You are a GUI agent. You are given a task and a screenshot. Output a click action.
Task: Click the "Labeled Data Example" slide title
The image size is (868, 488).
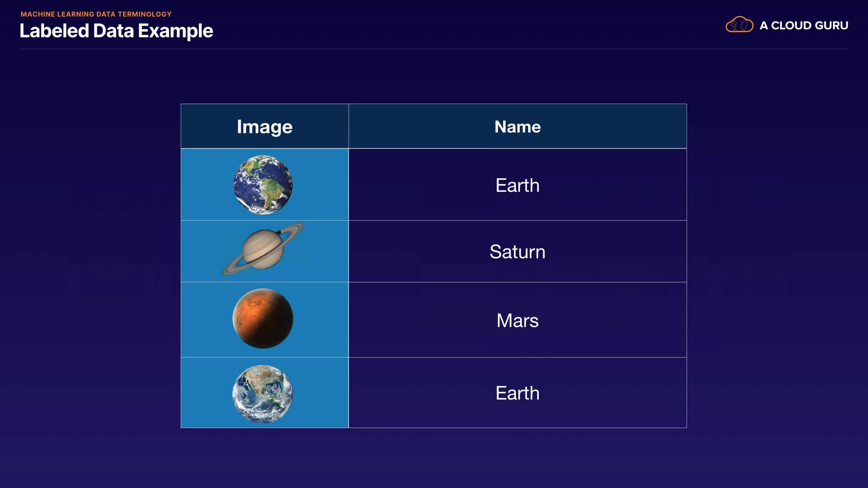(116, 31)
